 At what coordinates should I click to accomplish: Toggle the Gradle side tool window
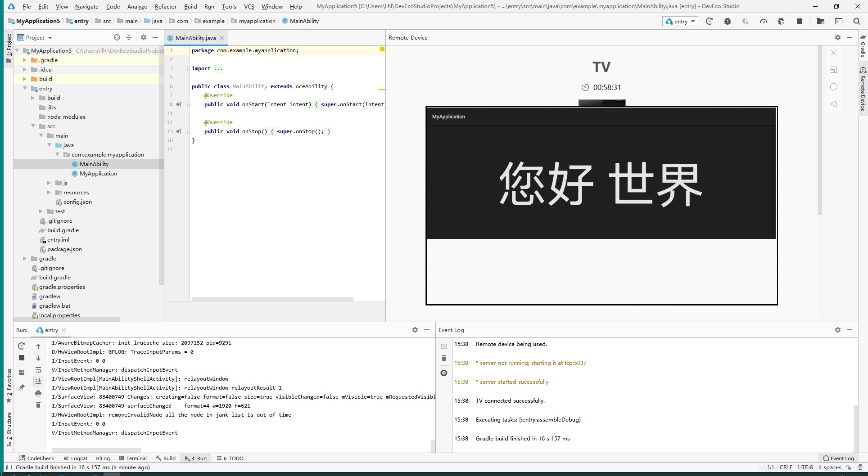pyautogui.click(x=863, y=46)
